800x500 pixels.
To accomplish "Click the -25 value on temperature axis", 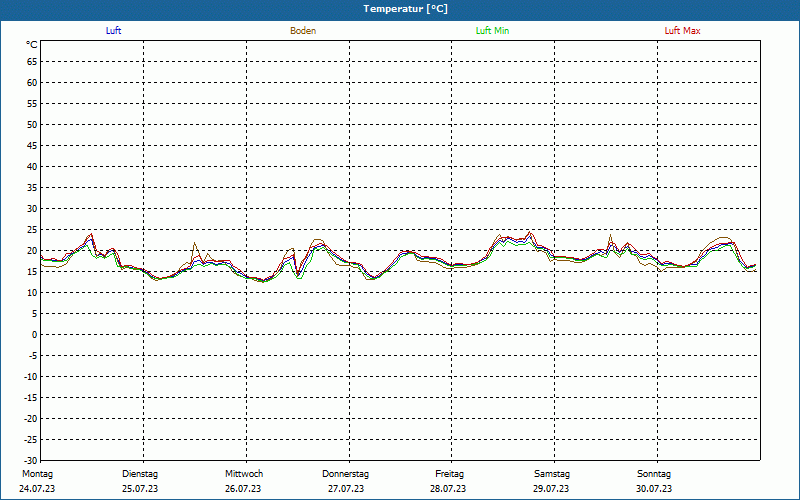I will pyautogui.click(x=31, y=439).
